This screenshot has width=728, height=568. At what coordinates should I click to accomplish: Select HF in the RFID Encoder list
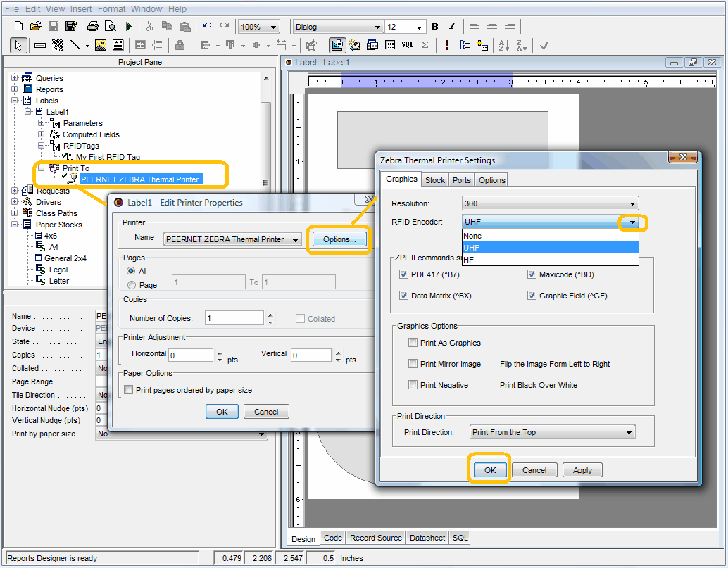point(550,260)
